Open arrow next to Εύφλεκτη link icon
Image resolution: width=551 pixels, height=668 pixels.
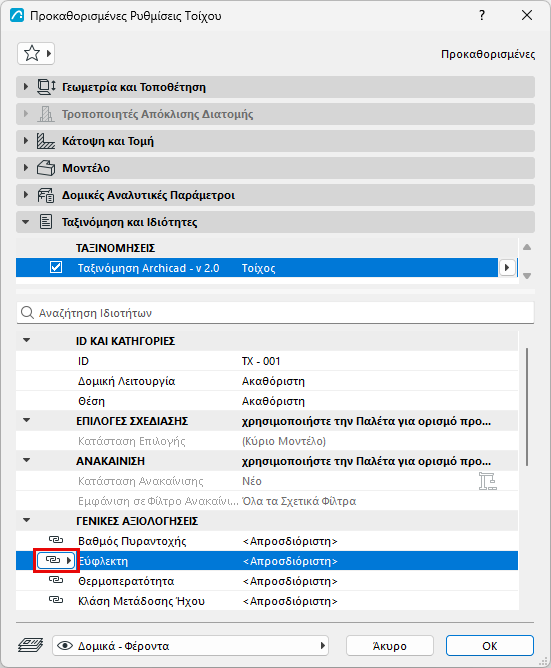pyautogui.click(x=69, y=560)
